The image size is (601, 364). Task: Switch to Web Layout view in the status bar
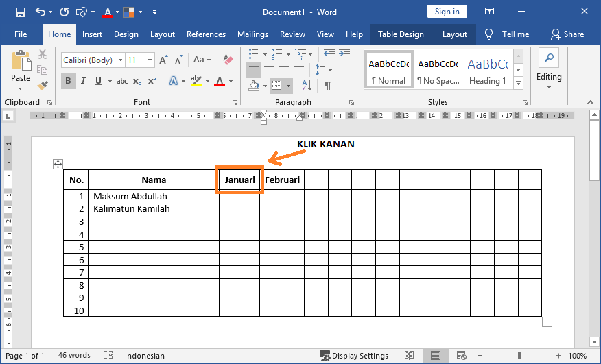click(462, 356)
